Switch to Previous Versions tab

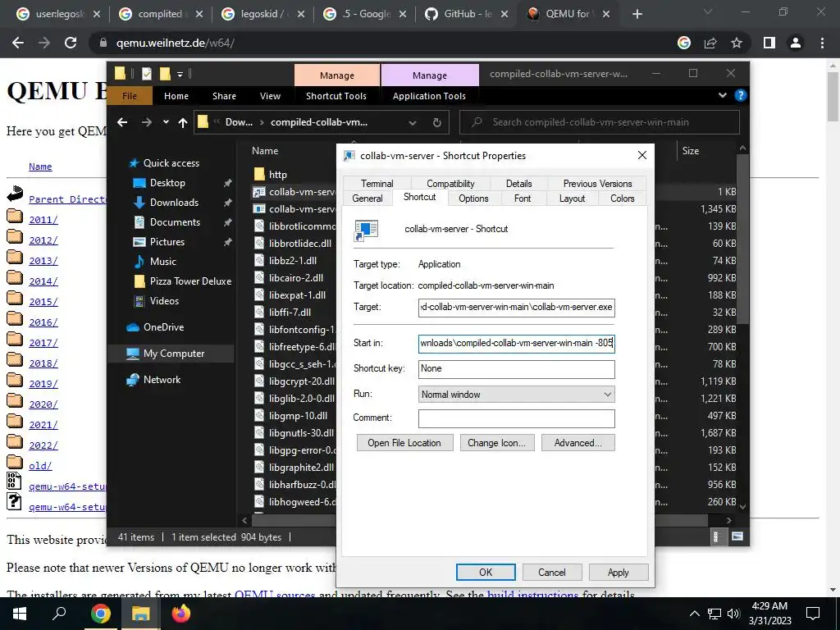tap(597, 183)
